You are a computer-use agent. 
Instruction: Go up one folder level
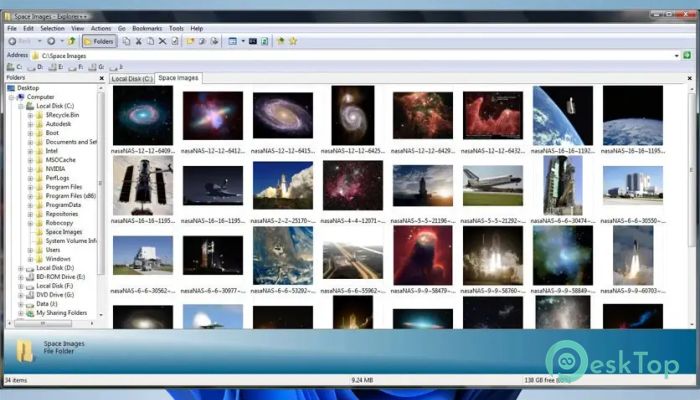pos(71,41)
